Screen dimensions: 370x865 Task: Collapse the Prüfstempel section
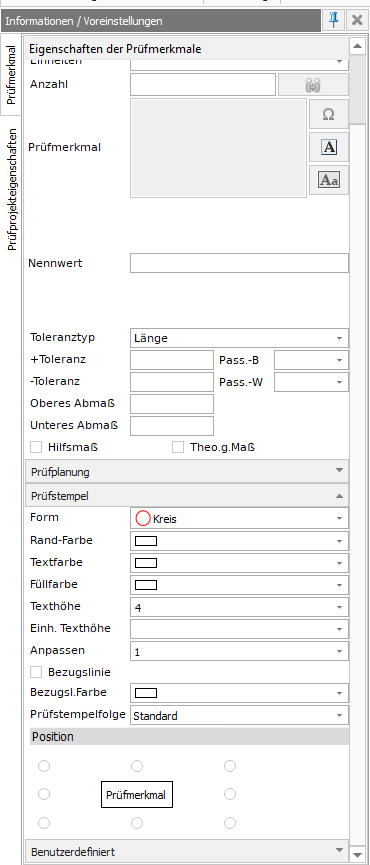click(x=187, y=496)
